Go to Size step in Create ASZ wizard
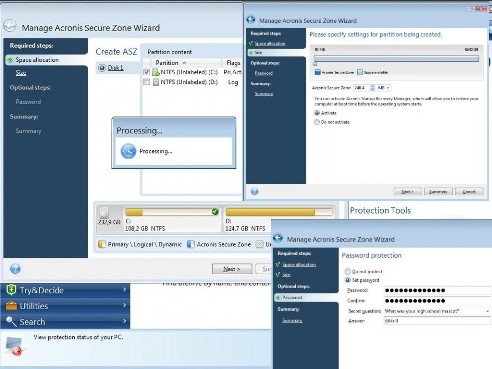This screenshot has width=492, height=369. [21, 73]
